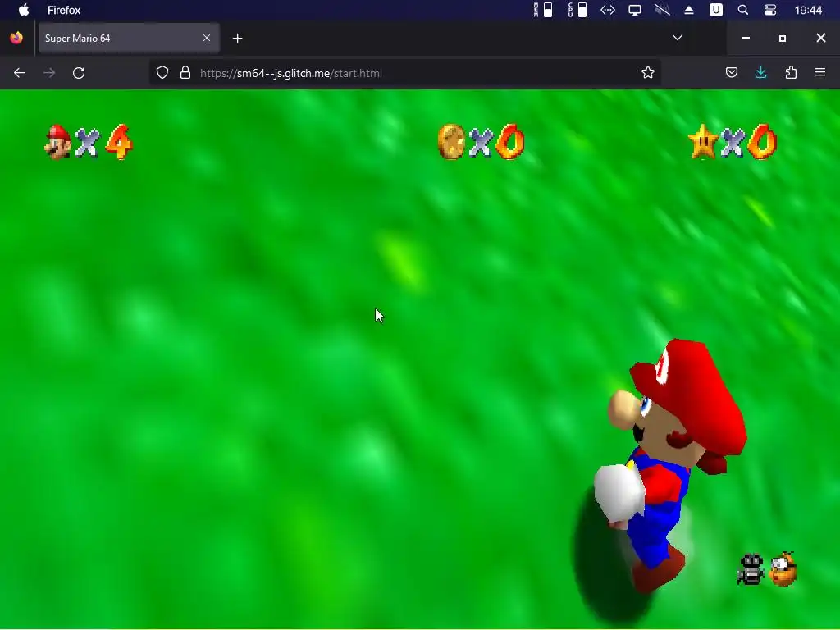This screenshot has width=840, height=630.
Task: Open a new tab
Action: [238, 38]
